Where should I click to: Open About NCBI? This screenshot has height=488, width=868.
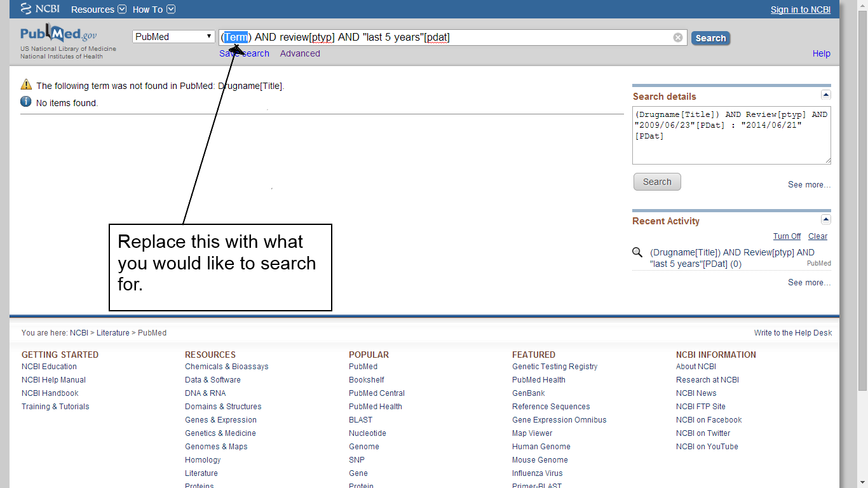[696, 367]
